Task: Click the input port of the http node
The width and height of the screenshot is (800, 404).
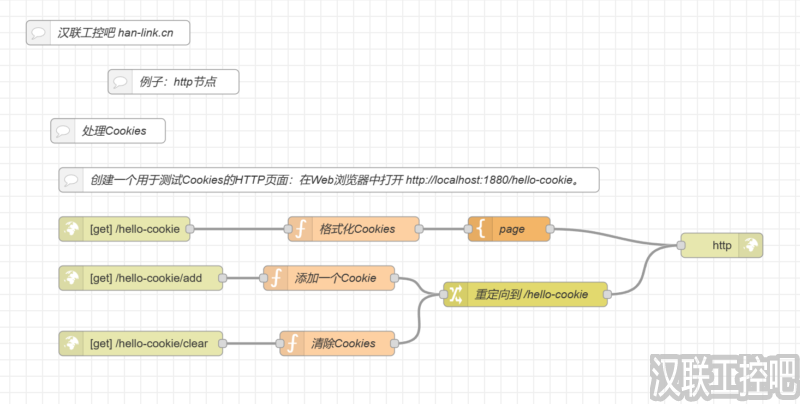Action: [679, 245]
